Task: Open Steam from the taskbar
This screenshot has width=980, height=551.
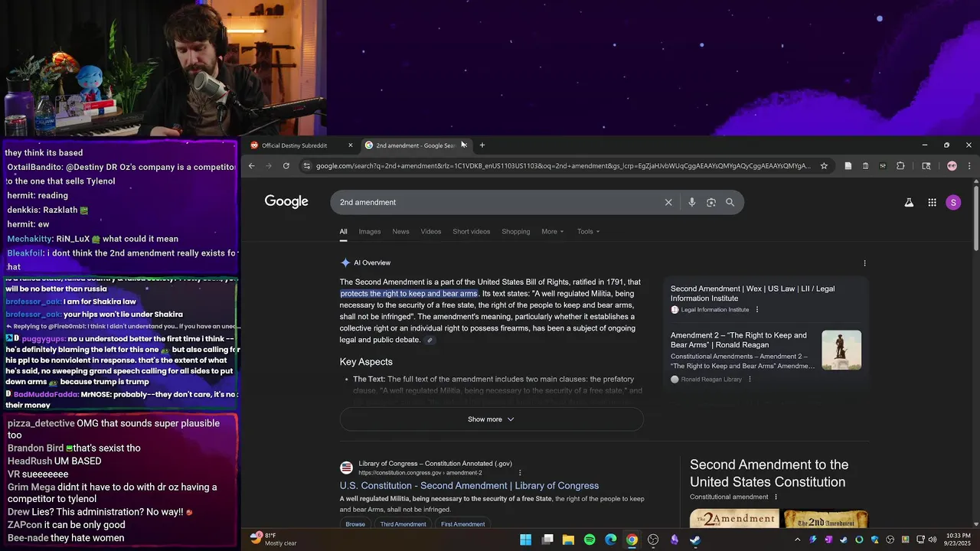Action: click(x=695, y=540)
